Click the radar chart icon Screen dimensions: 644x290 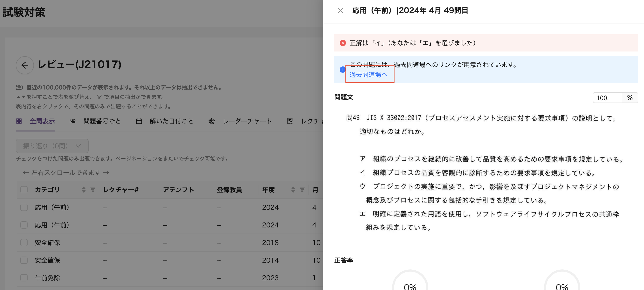click(211, 121)
